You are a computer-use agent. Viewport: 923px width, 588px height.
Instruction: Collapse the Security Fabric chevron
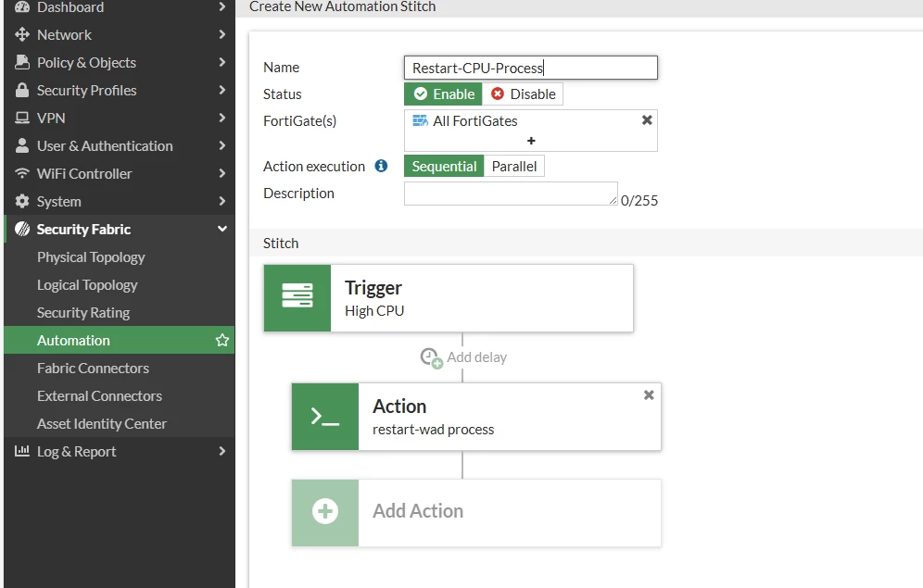(x=221, y=229)
